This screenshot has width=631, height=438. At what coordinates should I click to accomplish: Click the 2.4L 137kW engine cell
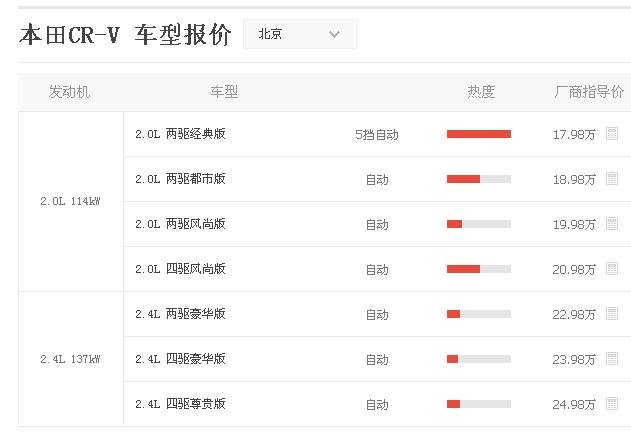70,359
